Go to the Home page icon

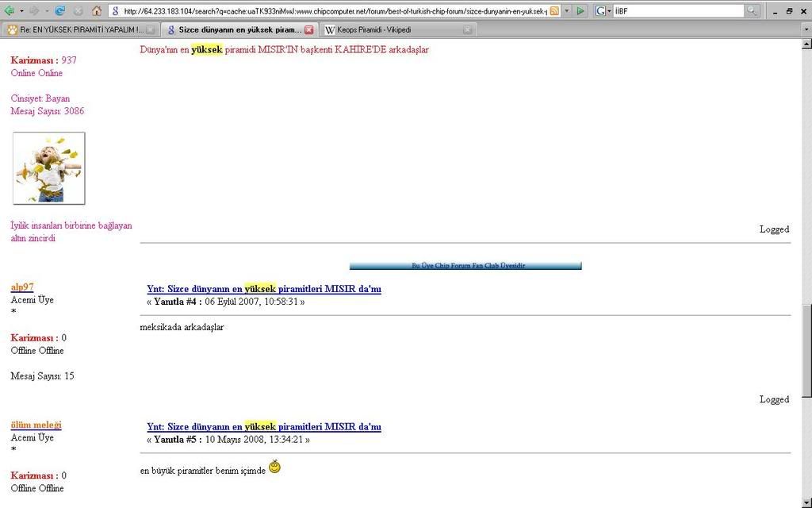[x=97, y=11]
